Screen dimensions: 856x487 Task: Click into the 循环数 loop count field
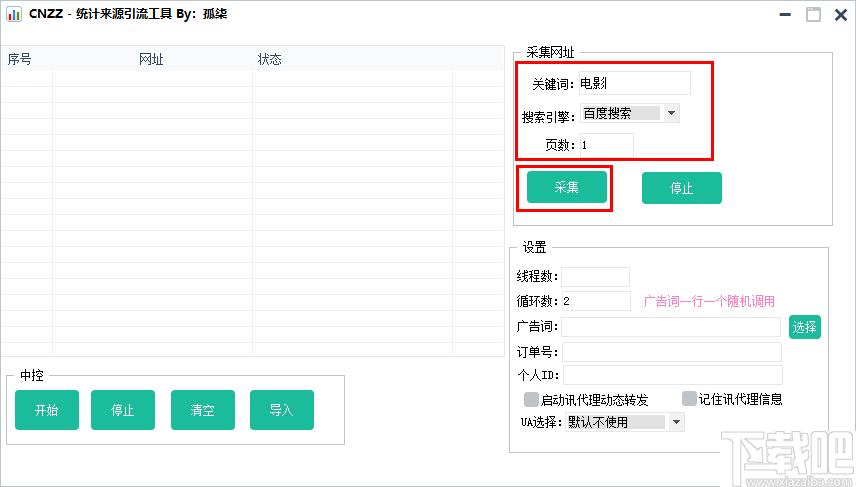(596, 301)
